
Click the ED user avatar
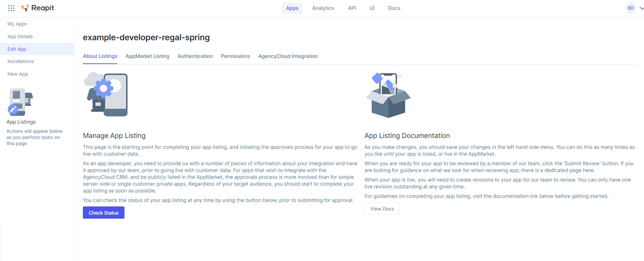click(x=630, y=8)
